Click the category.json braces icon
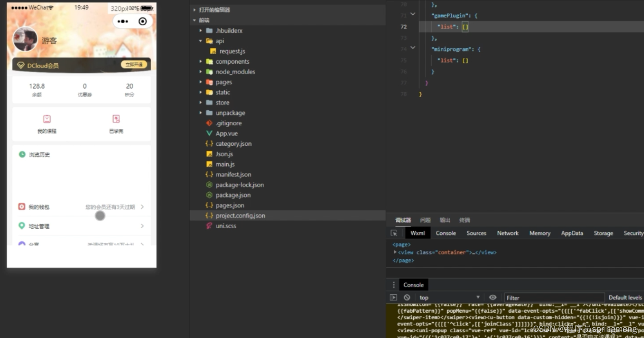The height and width of the screenshot is (338, 644). point(209,144)
